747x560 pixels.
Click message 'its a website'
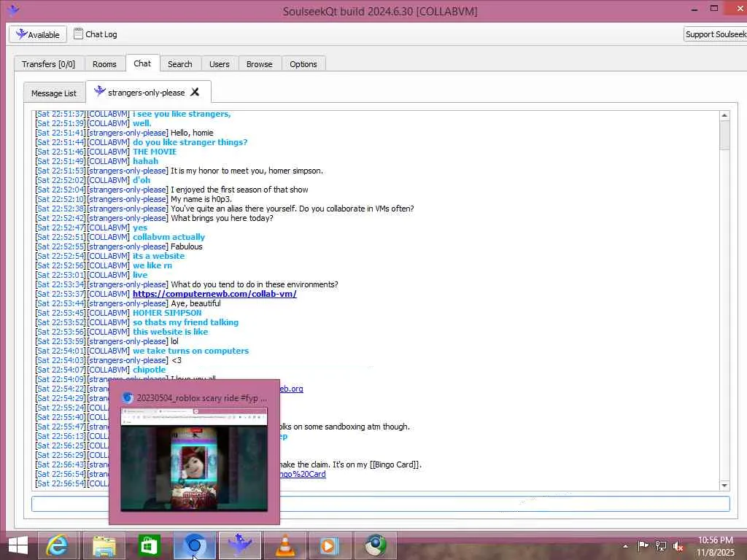[158, 256]
